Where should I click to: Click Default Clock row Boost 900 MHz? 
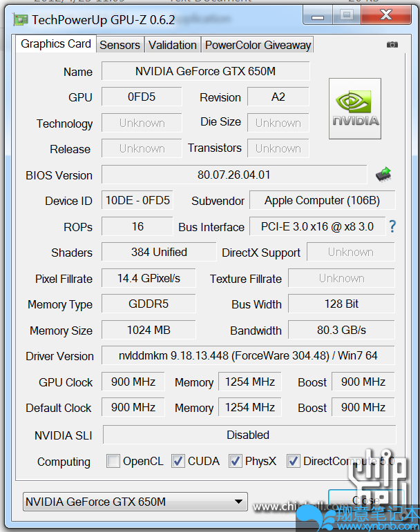coord(363,407)
